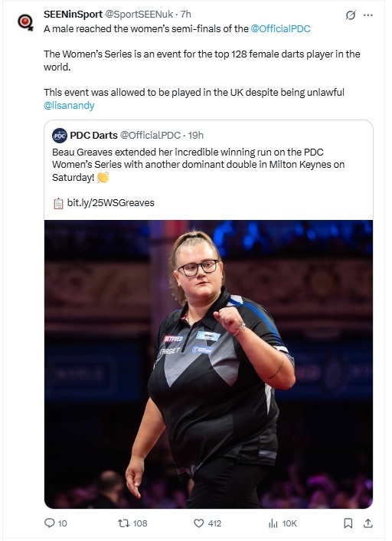392x541 pixels.
Task: Open the quoted post's 19h timestamp
Action: coord(195,135)
